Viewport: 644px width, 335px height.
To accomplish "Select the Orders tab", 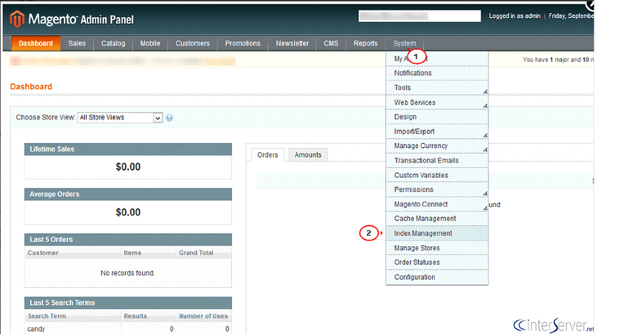I will [267, 155].
